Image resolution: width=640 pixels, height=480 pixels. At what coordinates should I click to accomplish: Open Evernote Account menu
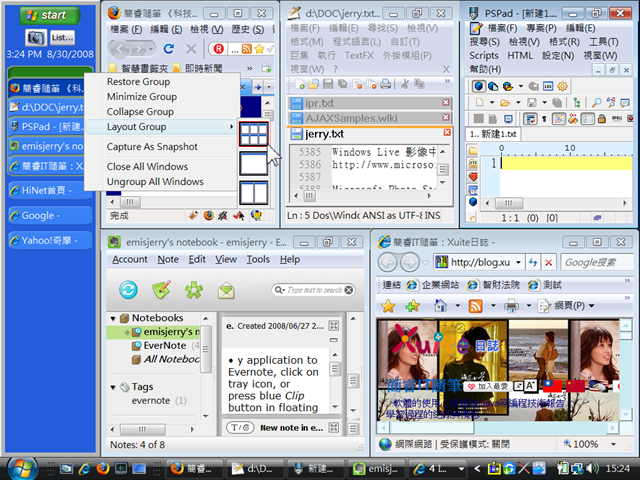point(130,259)
